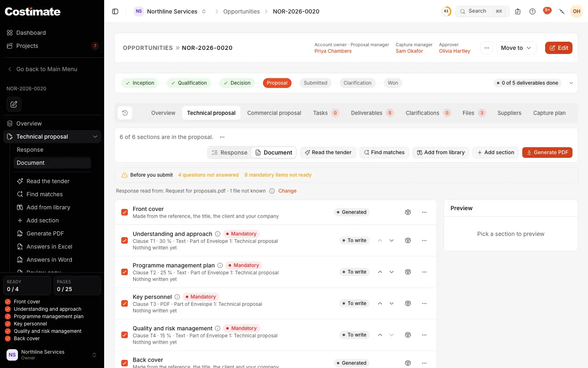Toggle the sidebar panel icon
The height and width of the screenshot is (368, 588).
(x=115, y=11)
